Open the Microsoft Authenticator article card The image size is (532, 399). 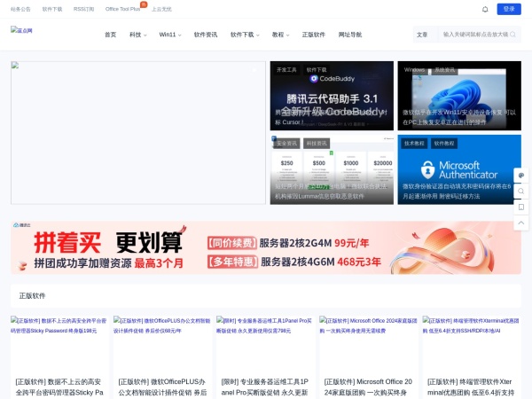point(459,169)
